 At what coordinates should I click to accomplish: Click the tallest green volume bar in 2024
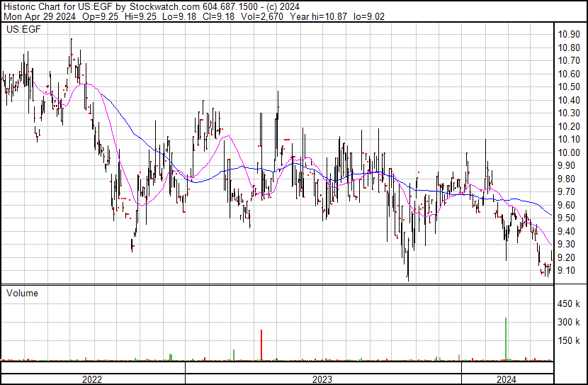tap(506, 339)
